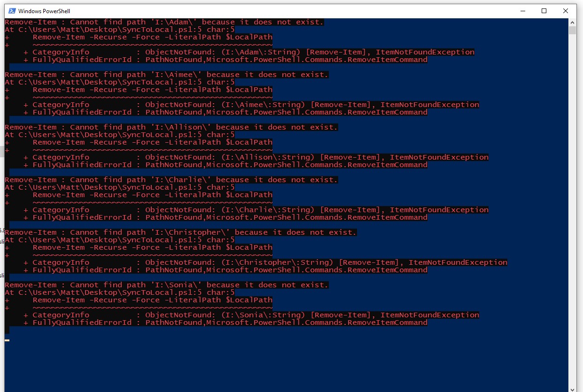The width and height of the screenshot is (583, 392).
Task: Click error line "Cannot find path 'I:\Sonia\'"
Action: (x=167, y=285)
